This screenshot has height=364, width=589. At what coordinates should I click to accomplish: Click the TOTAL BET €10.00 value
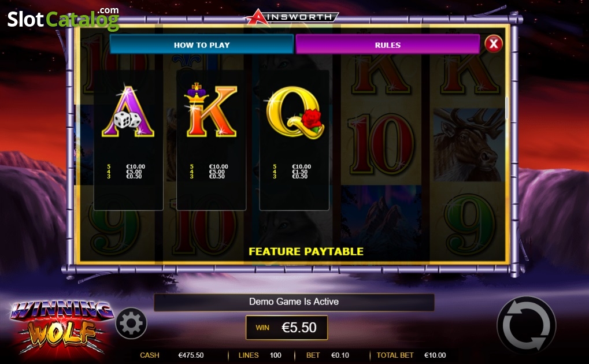[x=435, y=355]
